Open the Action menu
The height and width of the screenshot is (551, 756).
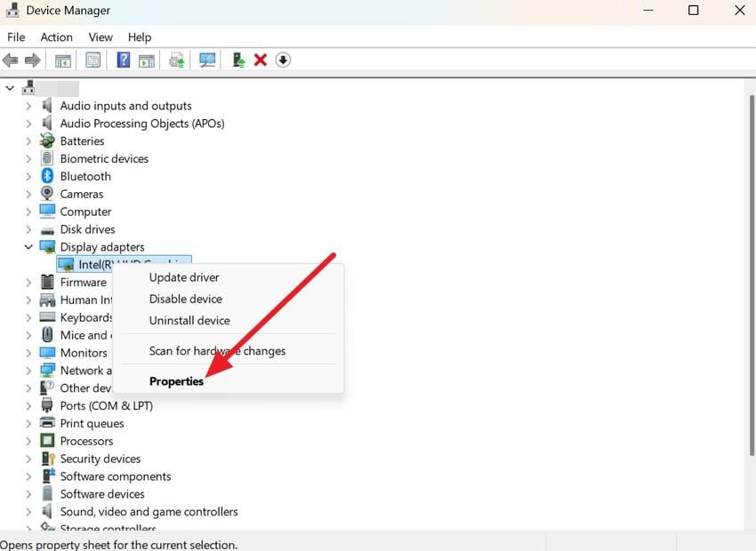(56, 37)
